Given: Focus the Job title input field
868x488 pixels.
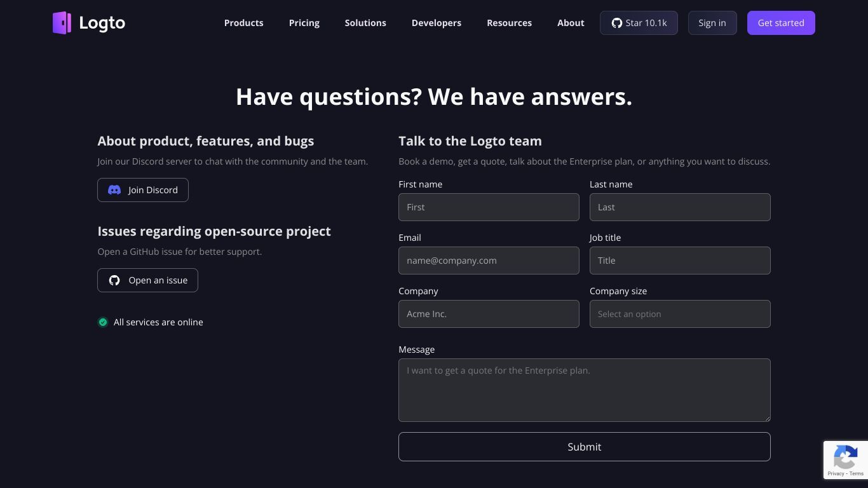Looking at the screenshot, I should (680, 261).
